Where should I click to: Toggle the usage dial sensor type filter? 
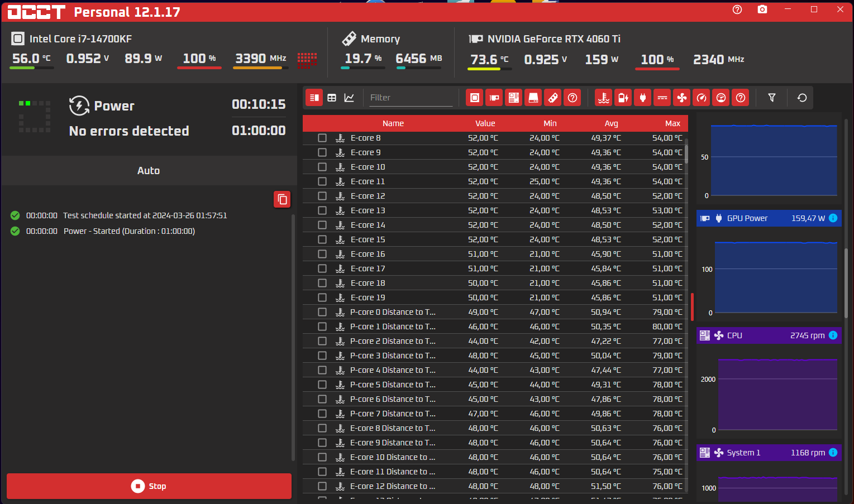pyautogui.click(x=721, y=98)
